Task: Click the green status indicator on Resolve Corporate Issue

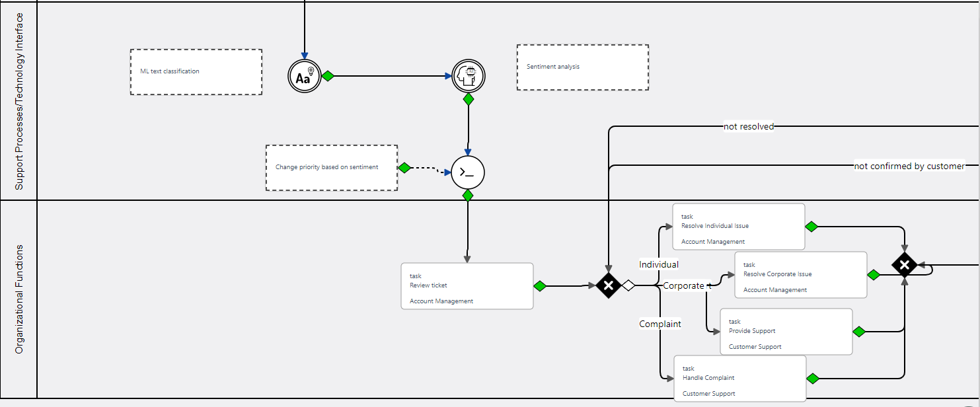Action: click(873, 274)
